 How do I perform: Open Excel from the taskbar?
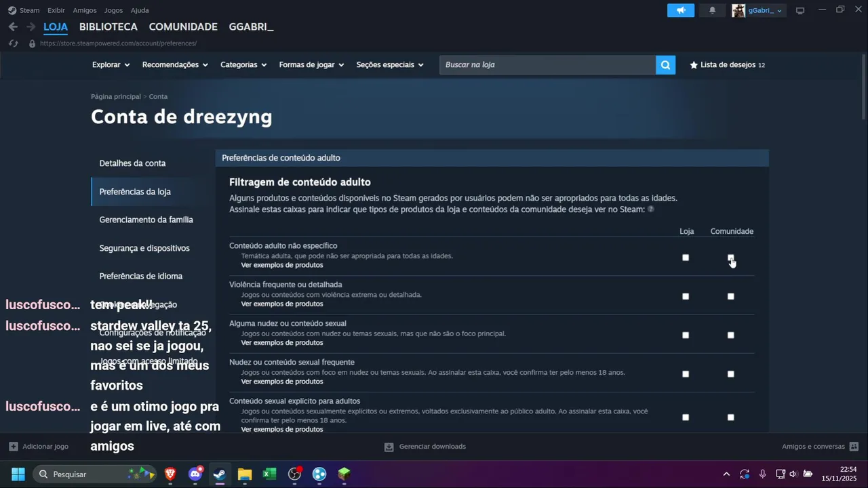(269, 474)
